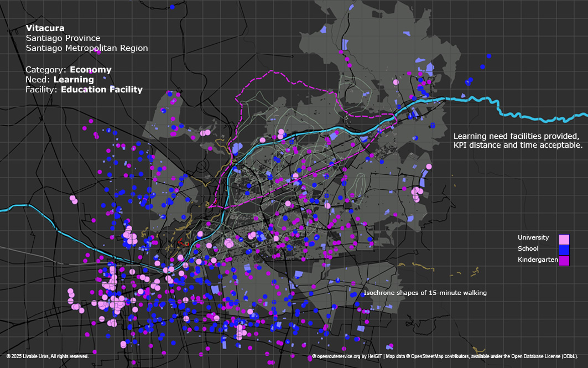Screen dimensions: 588x368
Task: Click the Category: Economy label
Action: coord(69,70)
